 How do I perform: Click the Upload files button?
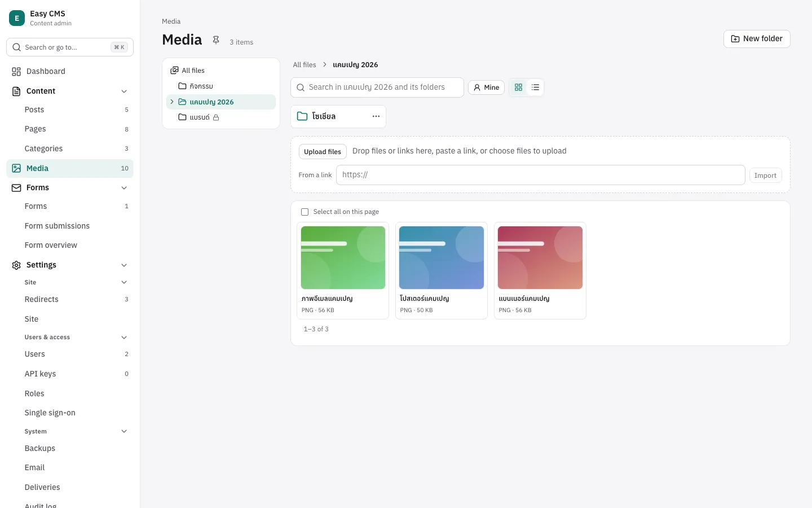(323, 152)
